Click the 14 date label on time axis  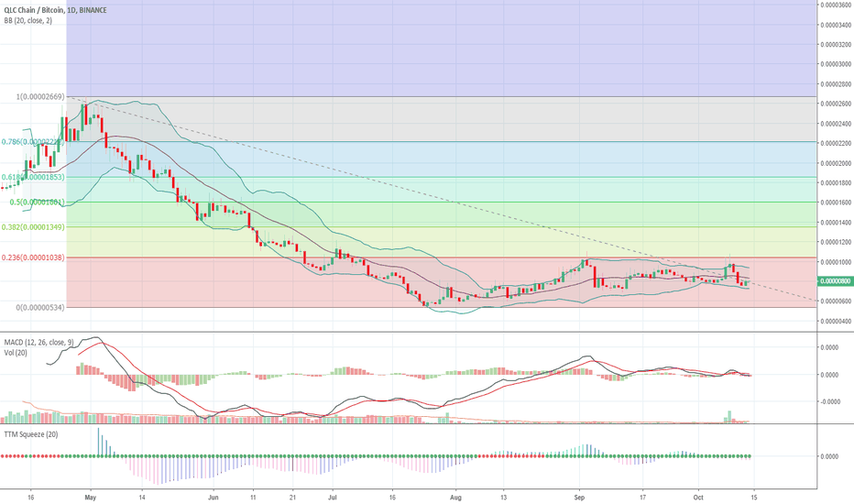[142, 498]
